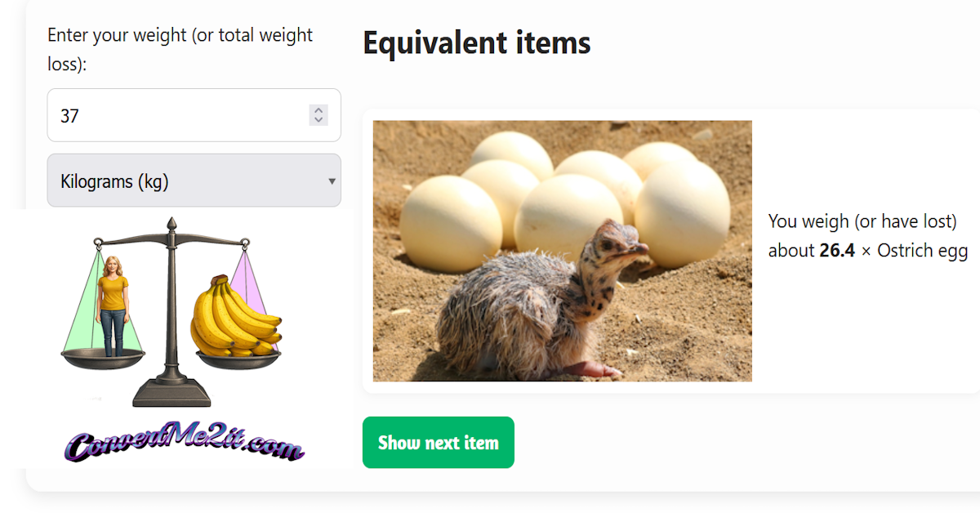Decrease the weight with the down stepper arrow
Viewport: 980px width, 513px height.
(318, 121)
